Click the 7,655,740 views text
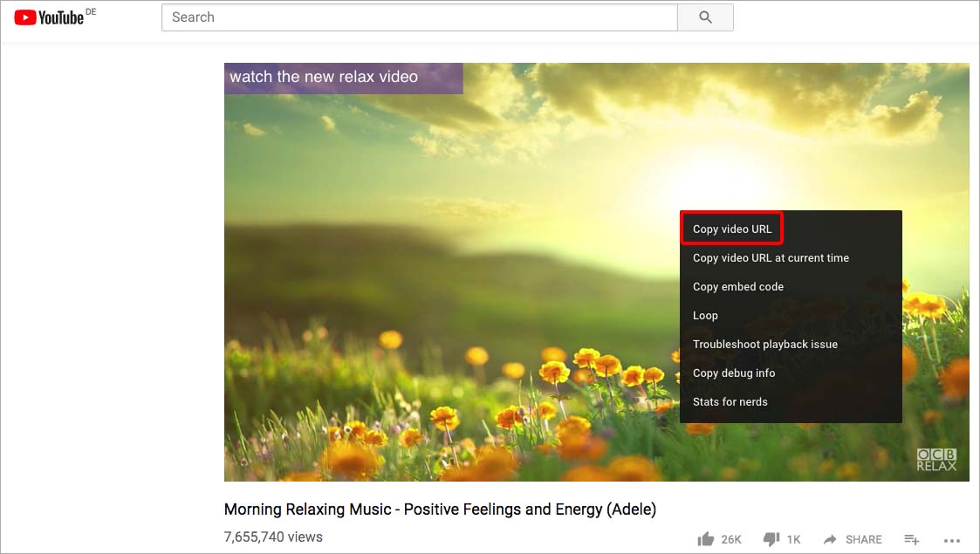This screenshot has width=980, height=554. pos(273,537)
